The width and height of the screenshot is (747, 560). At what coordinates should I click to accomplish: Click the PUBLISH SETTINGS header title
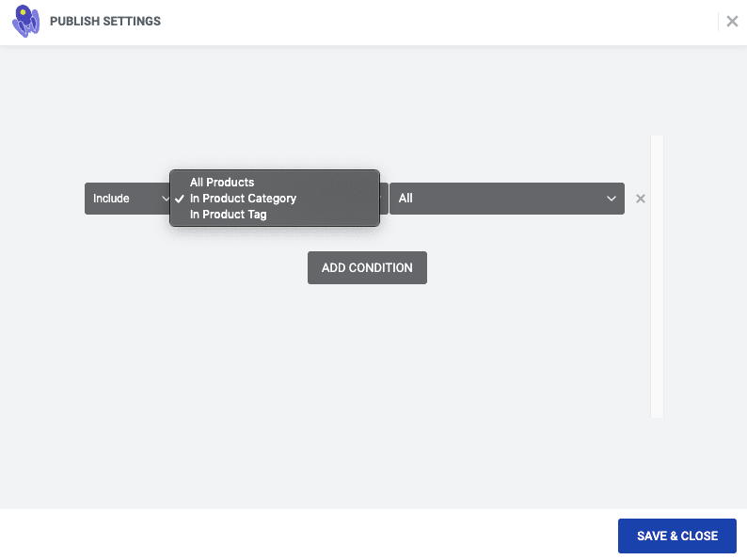[105, 22]
